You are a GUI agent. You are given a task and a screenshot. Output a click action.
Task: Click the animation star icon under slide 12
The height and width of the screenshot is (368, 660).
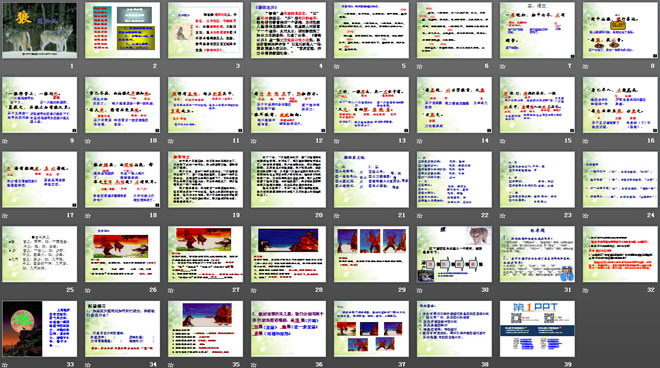coord(254,141)
